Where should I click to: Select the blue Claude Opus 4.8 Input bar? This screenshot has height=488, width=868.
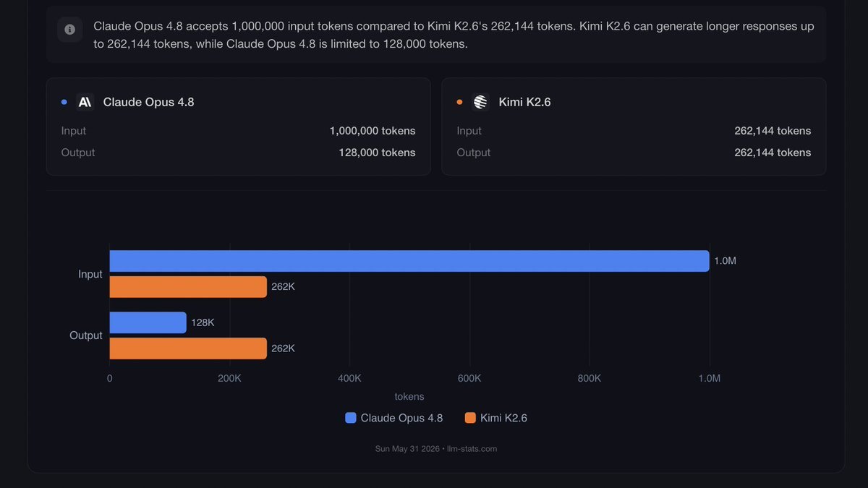(409, 261)
